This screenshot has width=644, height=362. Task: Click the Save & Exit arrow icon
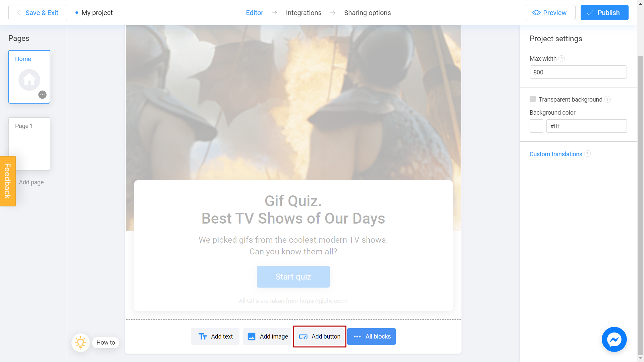[18, 13]
